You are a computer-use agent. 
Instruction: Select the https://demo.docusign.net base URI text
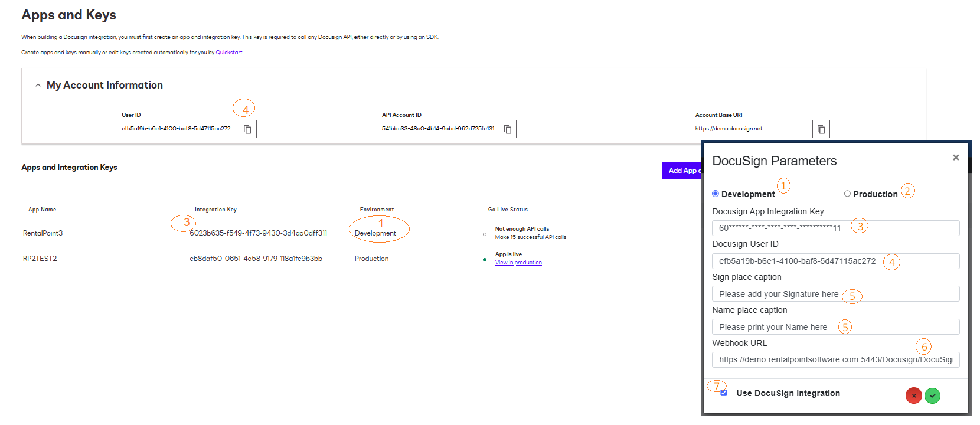(x=729, y=129)
